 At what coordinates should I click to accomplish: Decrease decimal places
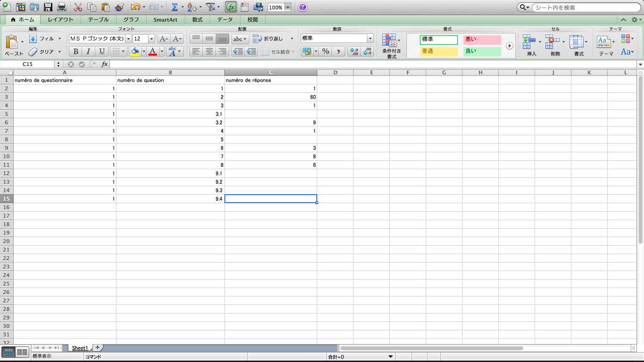[x=367, y=52]
